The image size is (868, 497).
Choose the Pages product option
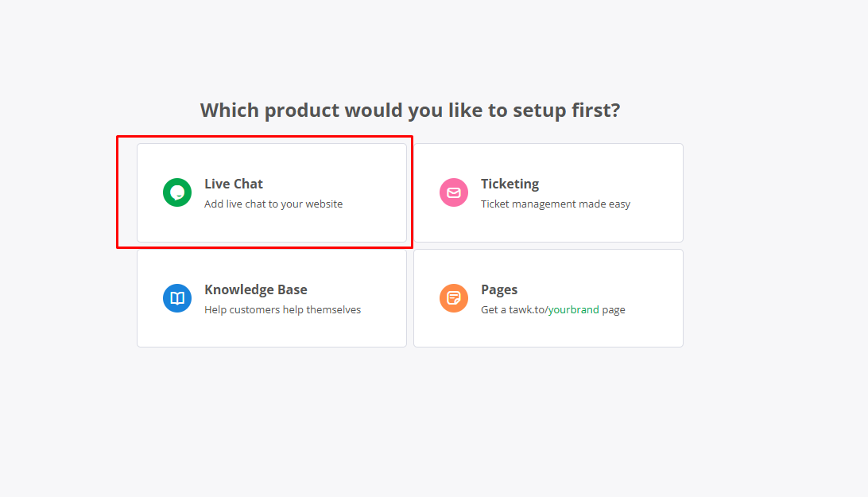pos(548,298)
